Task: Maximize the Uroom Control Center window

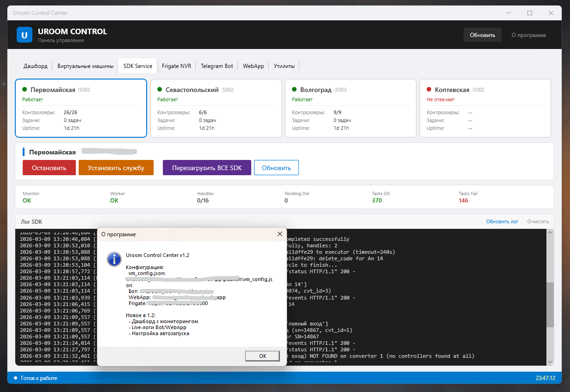Action: [x=530, y=13]
